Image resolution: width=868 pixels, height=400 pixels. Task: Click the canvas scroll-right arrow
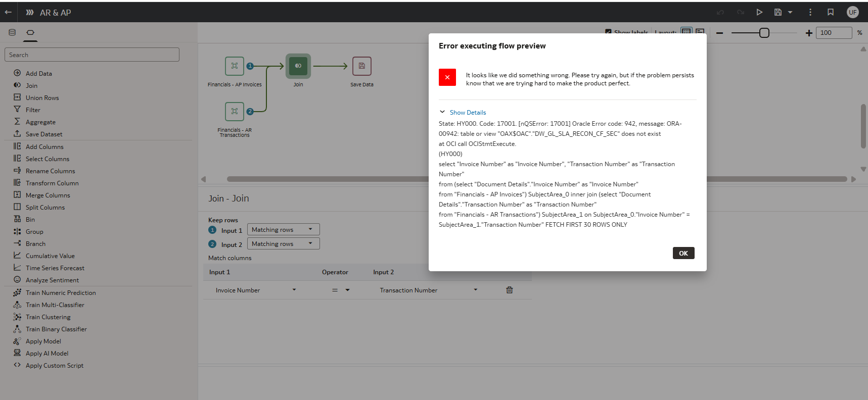click(x=854, y=179)
